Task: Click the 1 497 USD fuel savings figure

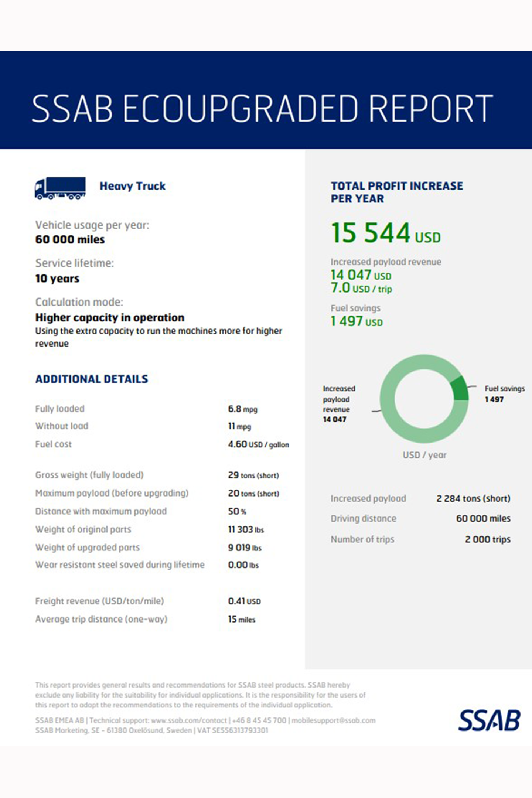Action: click(357, 321)
